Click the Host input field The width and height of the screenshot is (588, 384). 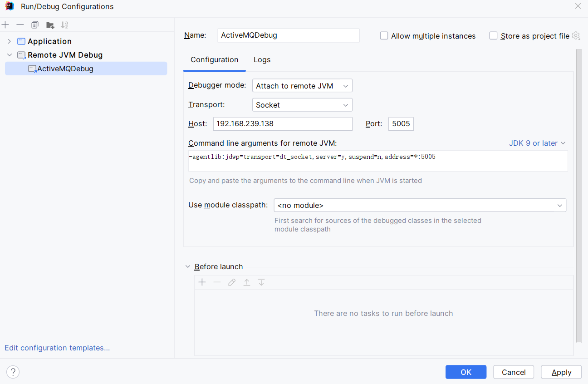point(283,124)
